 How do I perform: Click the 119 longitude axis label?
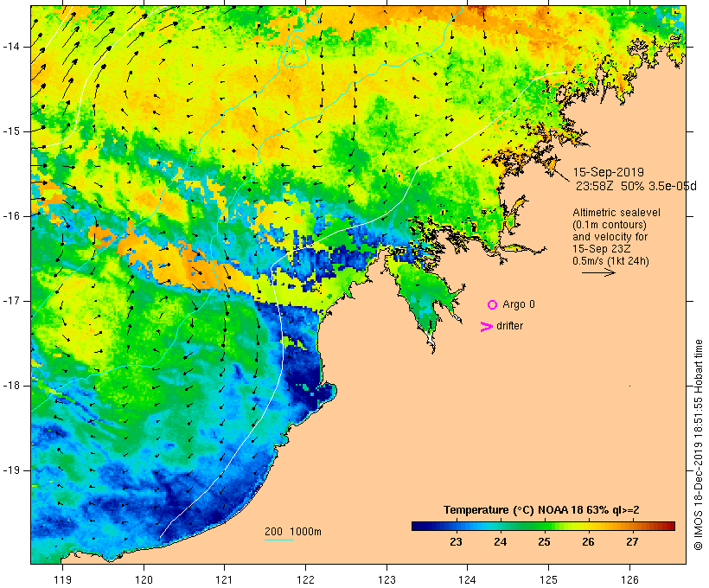click(x=62, y=579)
